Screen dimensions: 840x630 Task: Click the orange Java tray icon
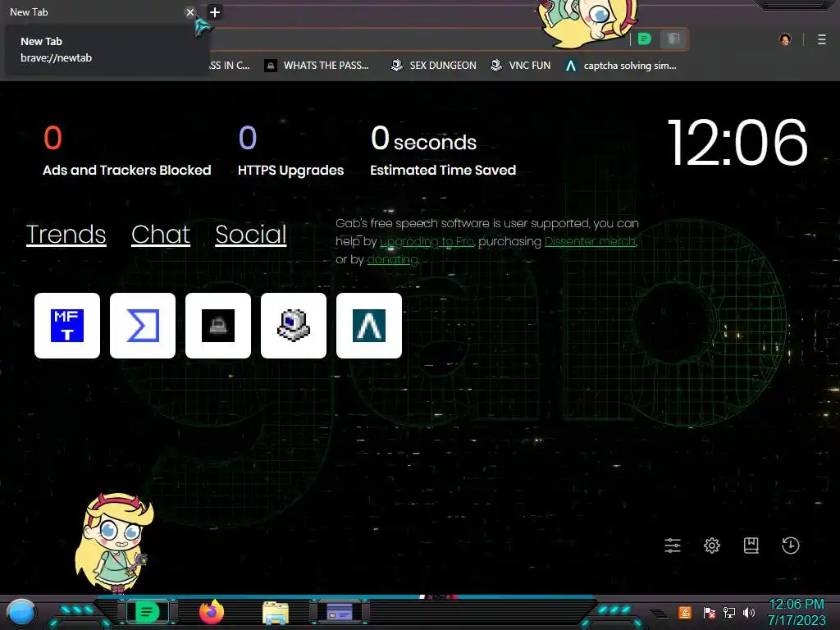tap(685, 612)
